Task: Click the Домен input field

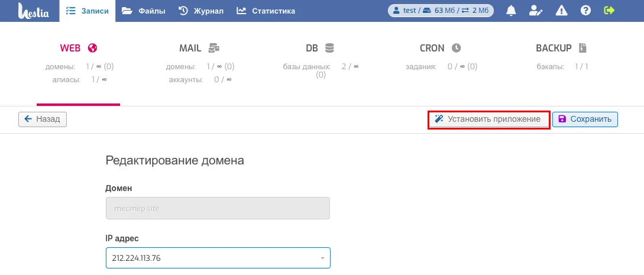Action: pos(218,209)
